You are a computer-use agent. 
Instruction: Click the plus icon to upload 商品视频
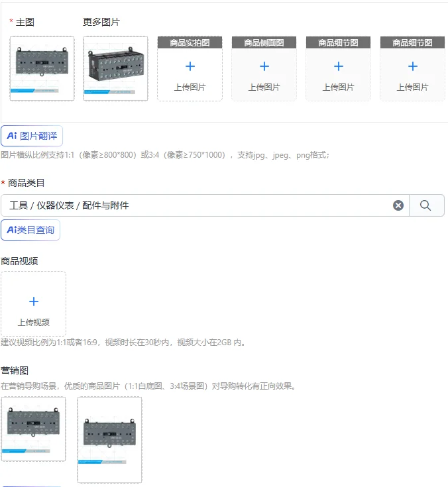coord(34,301)
